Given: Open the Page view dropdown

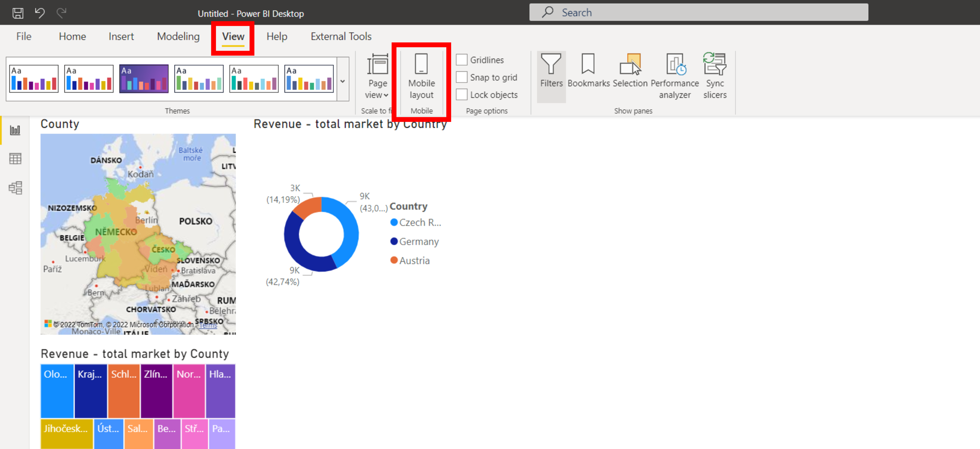Looking at the screenshot, I should tap(377, 76).
